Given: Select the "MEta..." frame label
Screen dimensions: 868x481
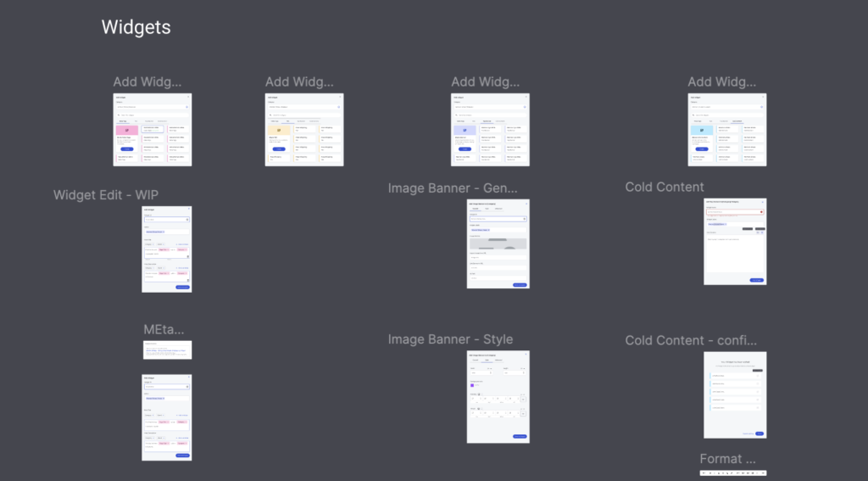Looking at the screenshot, I should pos(164,329).
